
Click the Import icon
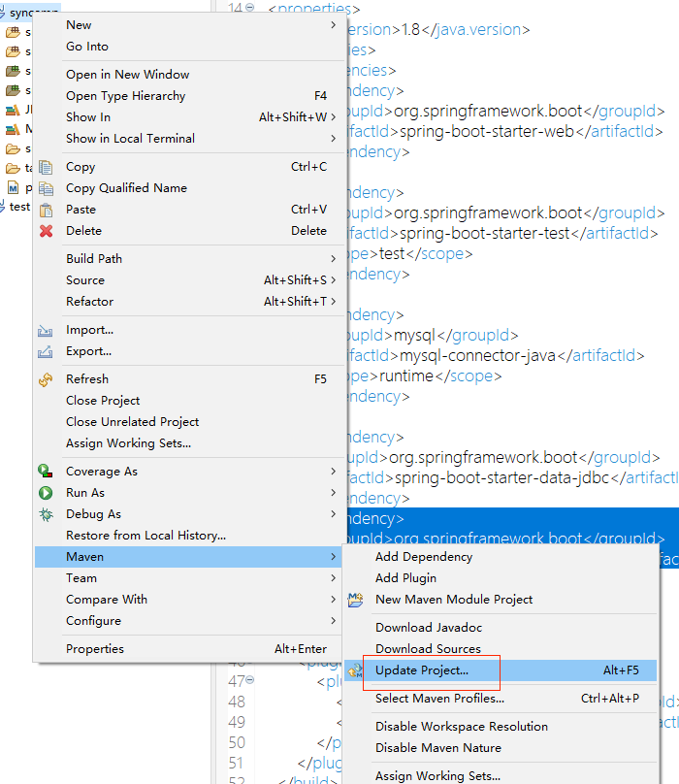click(45, 331)
